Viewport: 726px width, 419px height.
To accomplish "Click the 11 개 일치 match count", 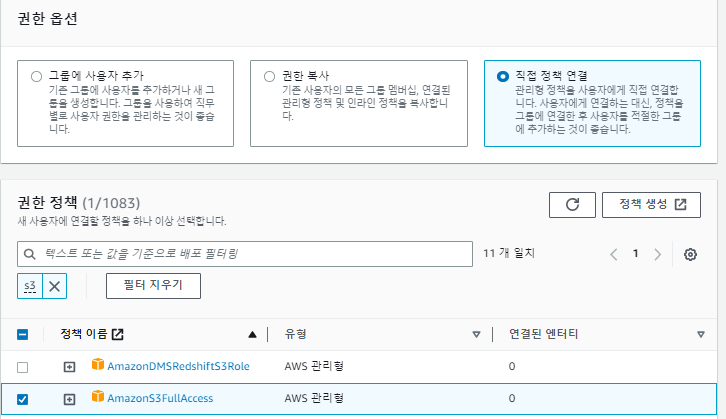I will (509, 253).
